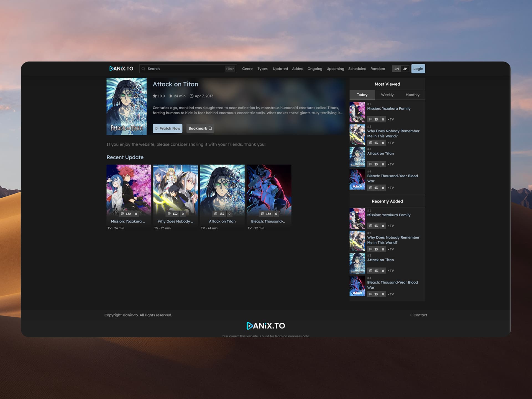
Task: Click comment icon on Mission: Yozakura Recent Update card
Action: (122, 214)
